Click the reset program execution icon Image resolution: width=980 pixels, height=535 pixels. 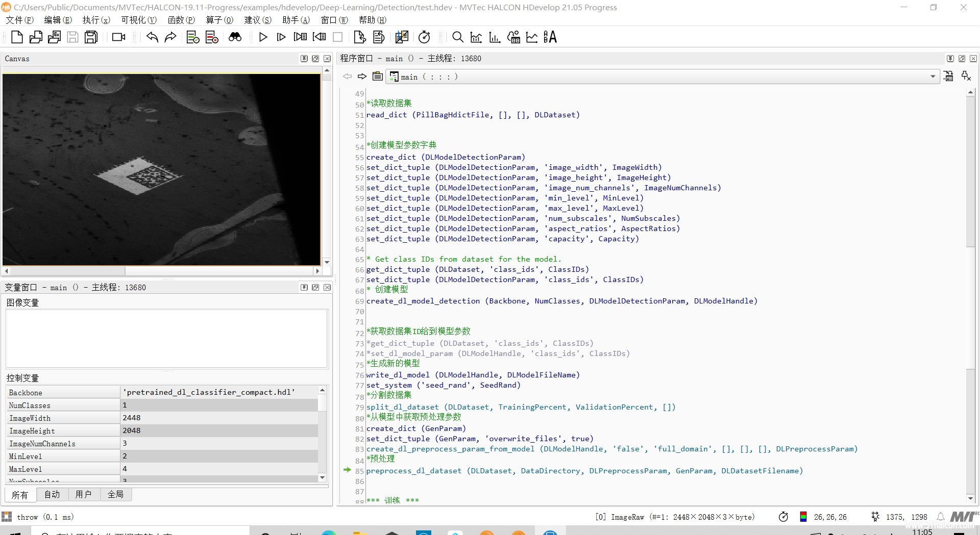[x=360, y=37]
